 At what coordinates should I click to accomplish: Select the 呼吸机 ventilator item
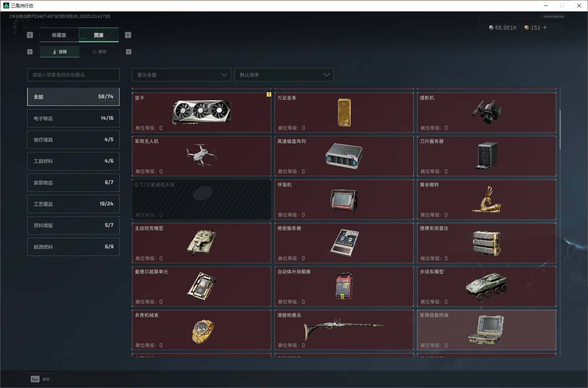344,200
